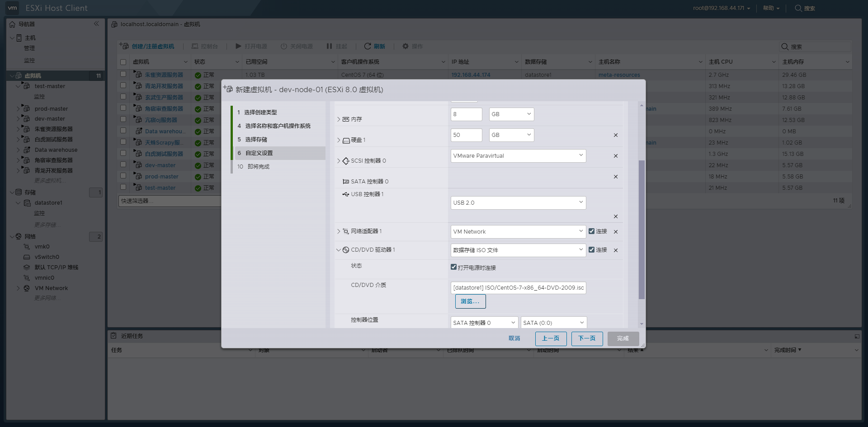
Task: Toggle the connect at power on checkbox
Action: [x=453, y=267]
